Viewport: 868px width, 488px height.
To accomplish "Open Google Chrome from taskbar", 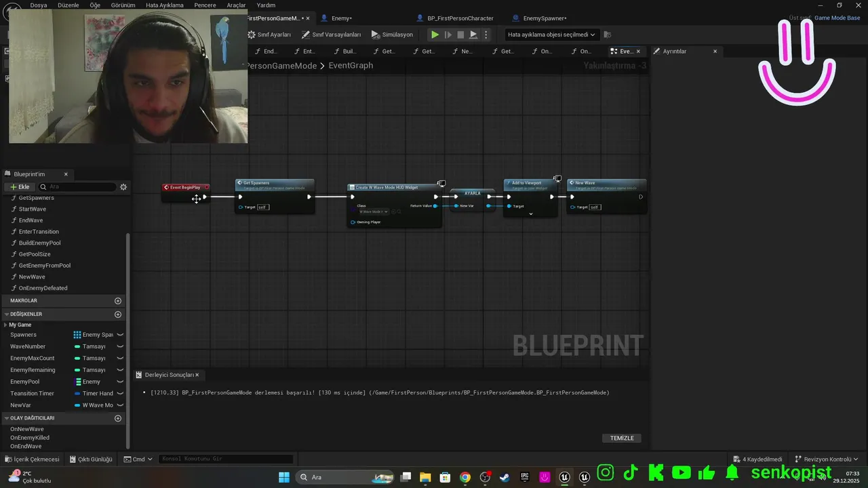I will (465, 477).
